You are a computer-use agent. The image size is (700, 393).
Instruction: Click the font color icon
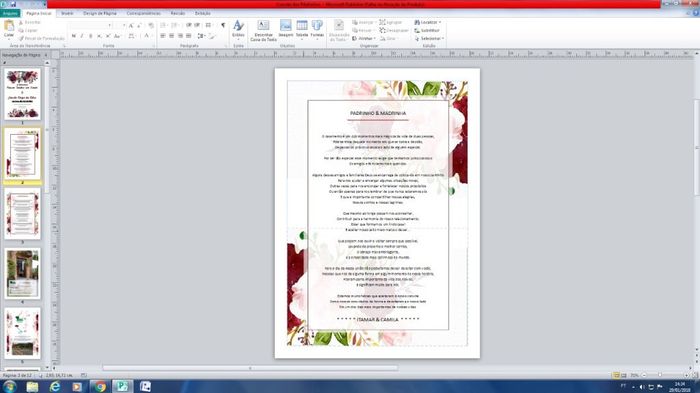(x=146, y=36)
